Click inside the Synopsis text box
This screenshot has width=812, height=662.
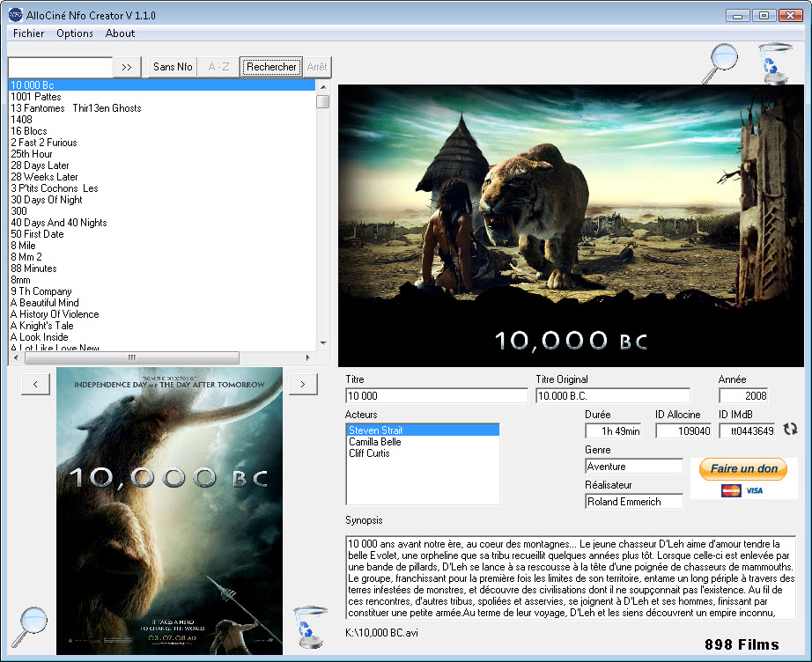571,577
